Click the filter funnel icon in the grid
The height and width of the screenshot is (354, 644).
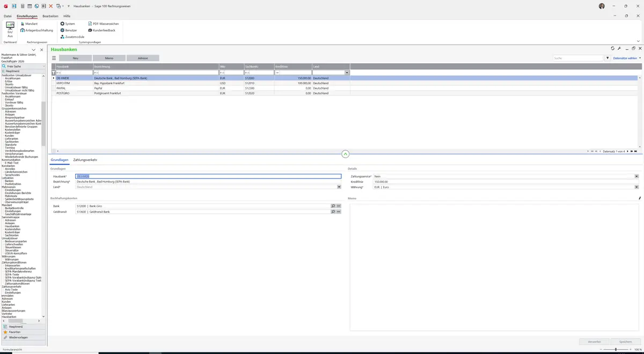click(x=54, y=72)
